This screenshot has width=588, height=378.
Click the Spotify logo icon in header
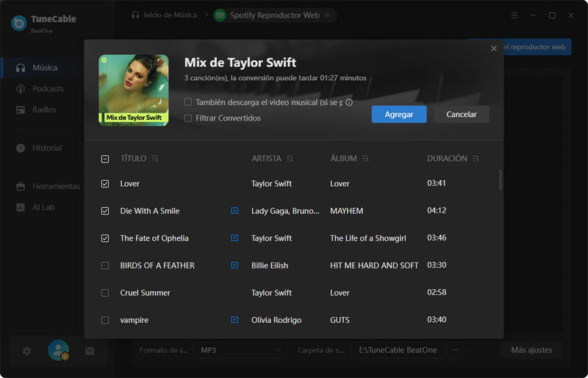(220, 15)
